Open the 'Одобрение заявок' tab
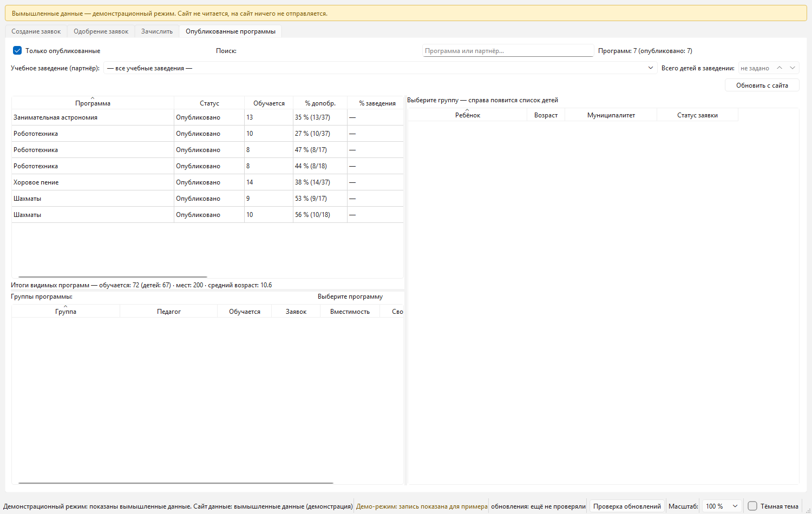 pos(101,31)
